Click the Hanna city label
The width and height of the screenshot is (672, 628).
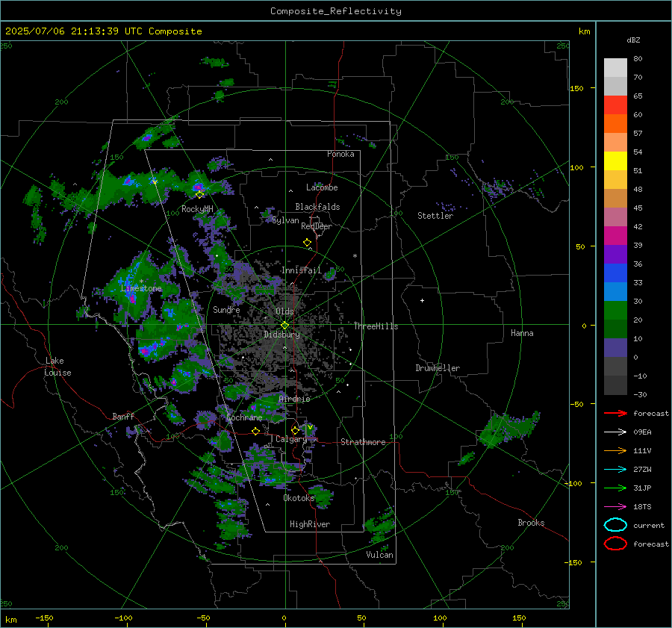pyautogui.click(x=522, y=333)
